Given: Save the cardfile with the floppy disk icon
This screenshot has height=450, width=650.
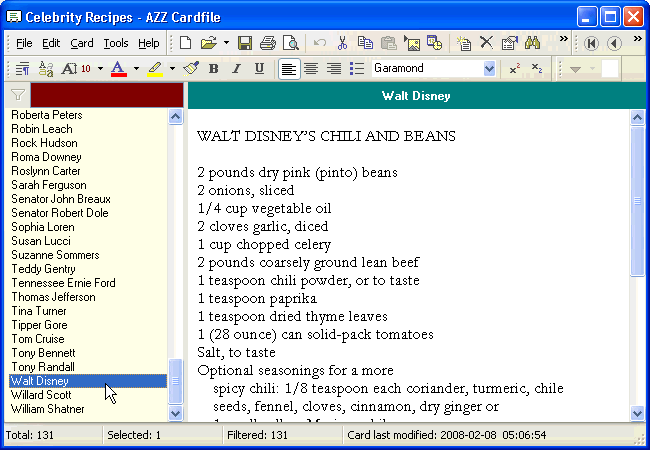Looking at the screenshot, I should coord(245,43).
